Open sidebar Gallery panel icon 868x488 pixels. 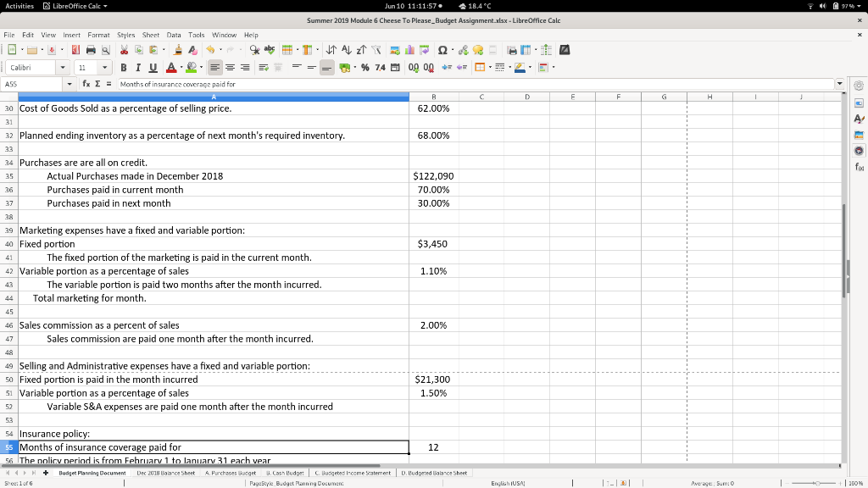(x=859, y=135)
